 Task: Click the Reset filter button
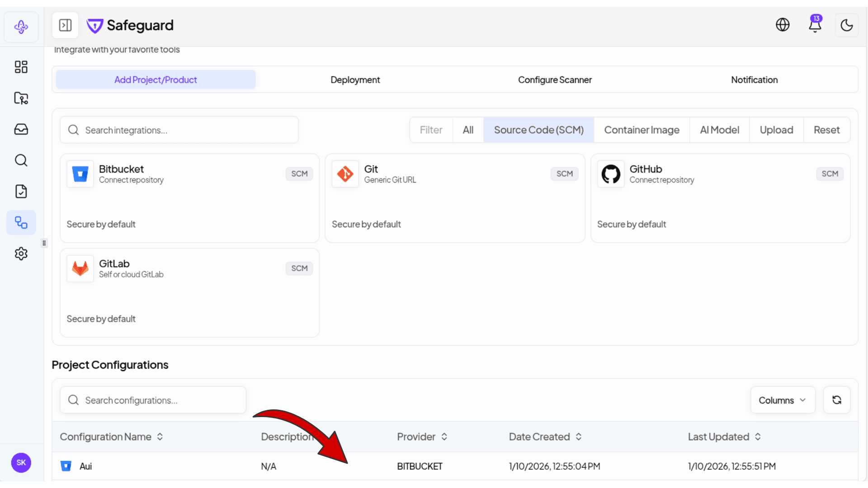(826, 130)
